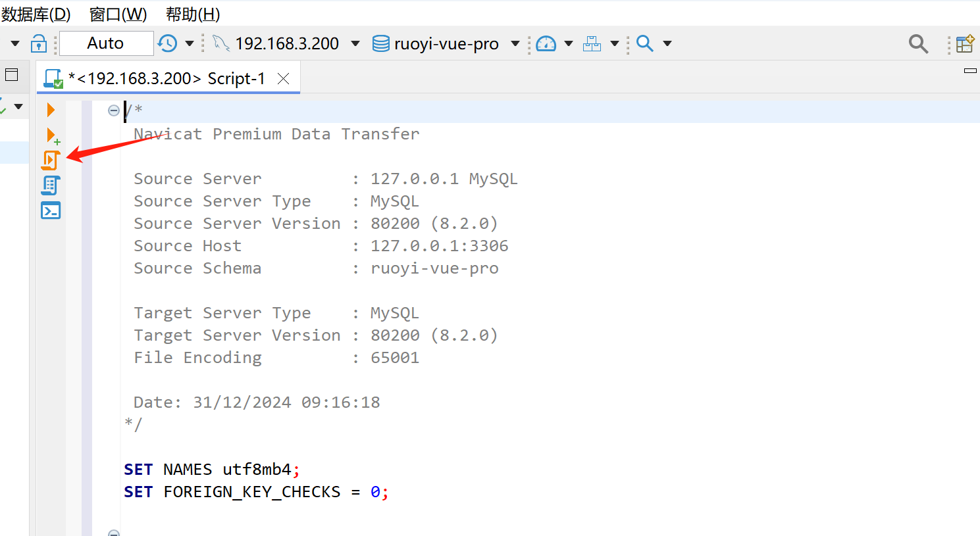Viewport: 980px width, 536px height.
Task: Open the SQL console terminal icon
Action: pyautogui.click(x=51, y=210)
